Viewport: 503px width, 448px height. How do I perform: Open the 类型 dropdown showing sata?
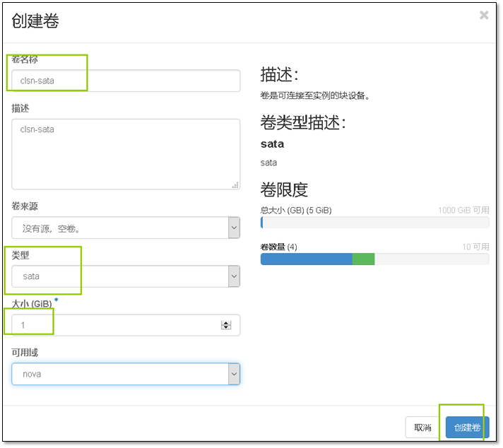tap(126, 276)
